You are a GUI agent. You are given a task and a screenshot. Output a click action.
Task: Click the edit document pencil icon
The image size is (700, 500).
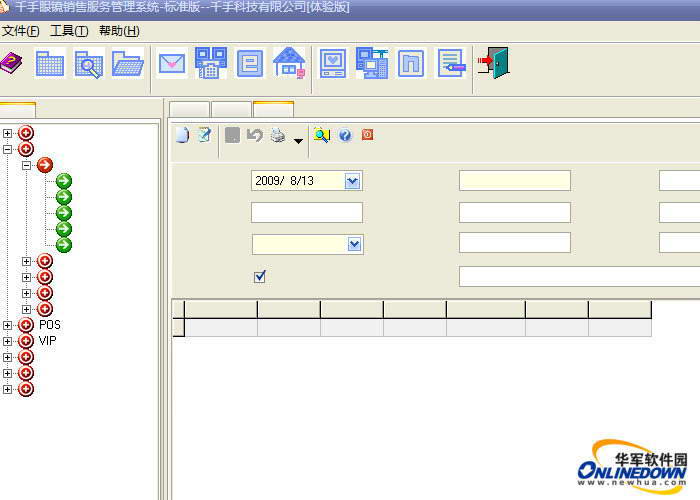(x=204, y=134)
